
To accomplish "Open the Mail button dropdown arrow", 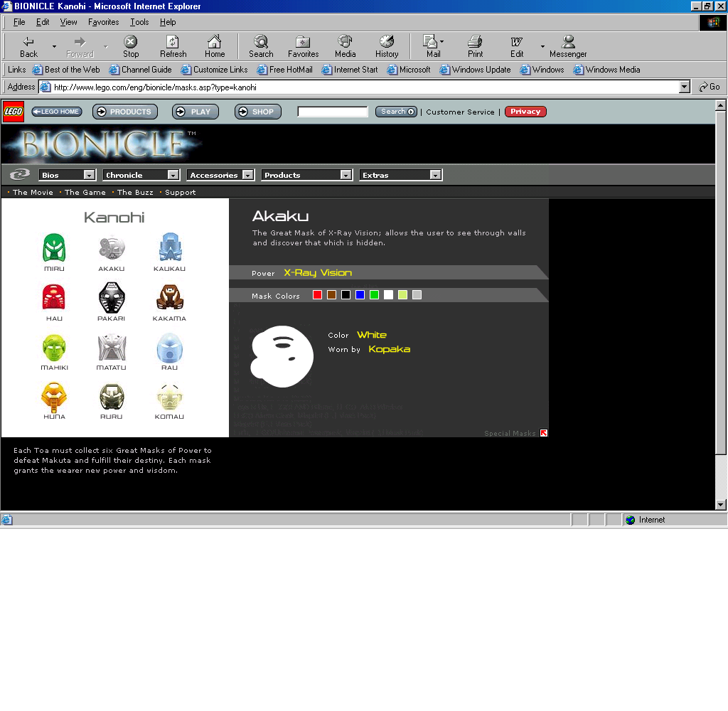I will (441, 41).
